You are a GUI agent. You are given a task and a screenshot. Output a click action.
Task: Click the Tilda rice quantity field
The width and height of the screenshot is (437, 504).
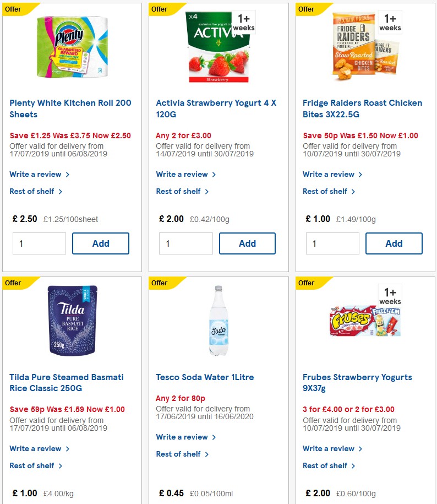(x=39, y=501)
